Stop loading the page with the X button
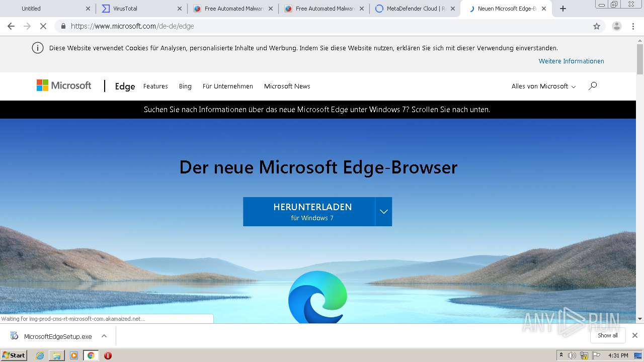644x362 pixels. point(43,26)
